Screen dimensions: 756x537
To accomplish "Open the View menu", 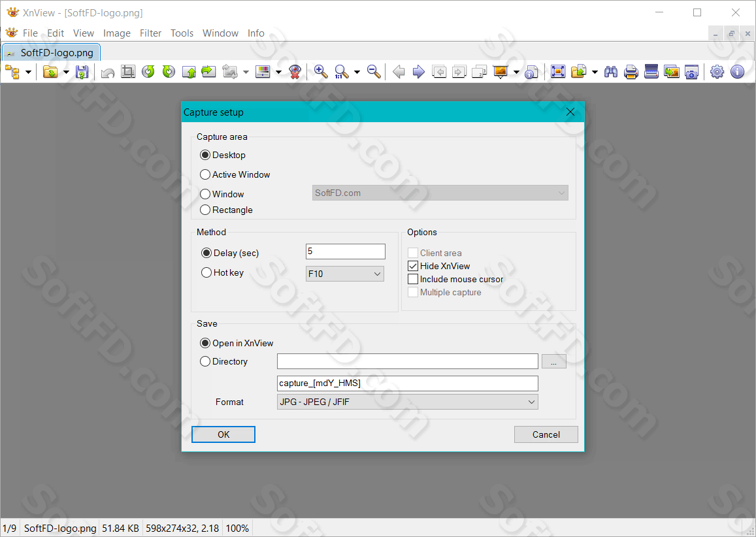I will pyautogui.click(x=84, y=33).
